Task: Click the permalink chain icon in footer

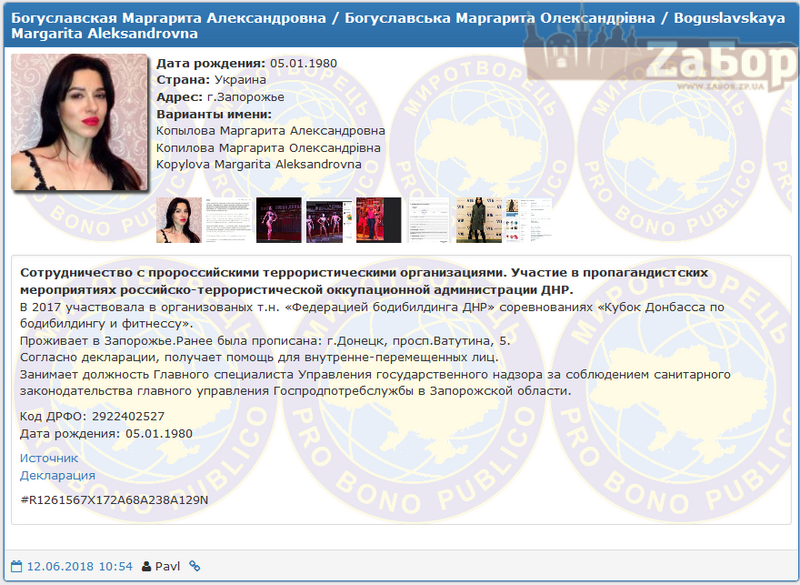Action: pyautogui.click(x=195, y=566)
